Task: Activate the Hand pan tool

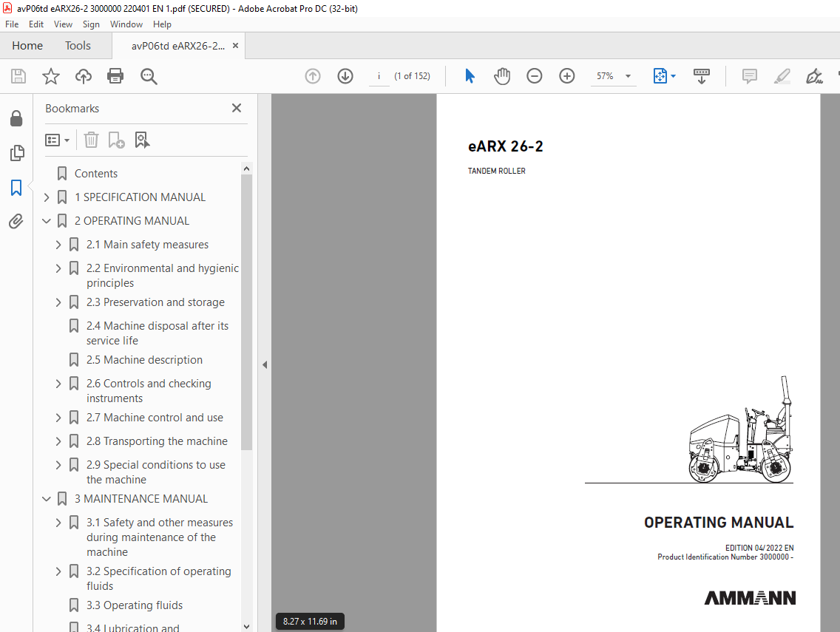Action: (x=502, y=76)
